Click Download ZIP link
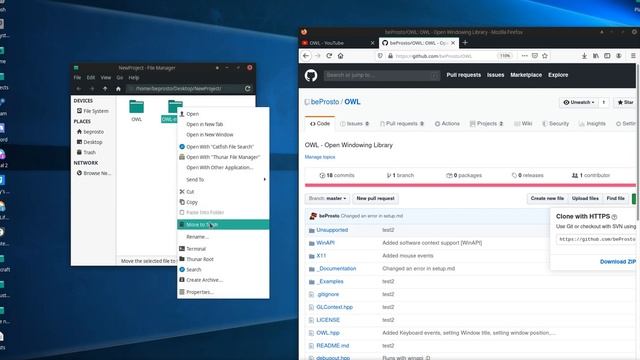Screen dimensions: 640x360 tap(618, 262)
